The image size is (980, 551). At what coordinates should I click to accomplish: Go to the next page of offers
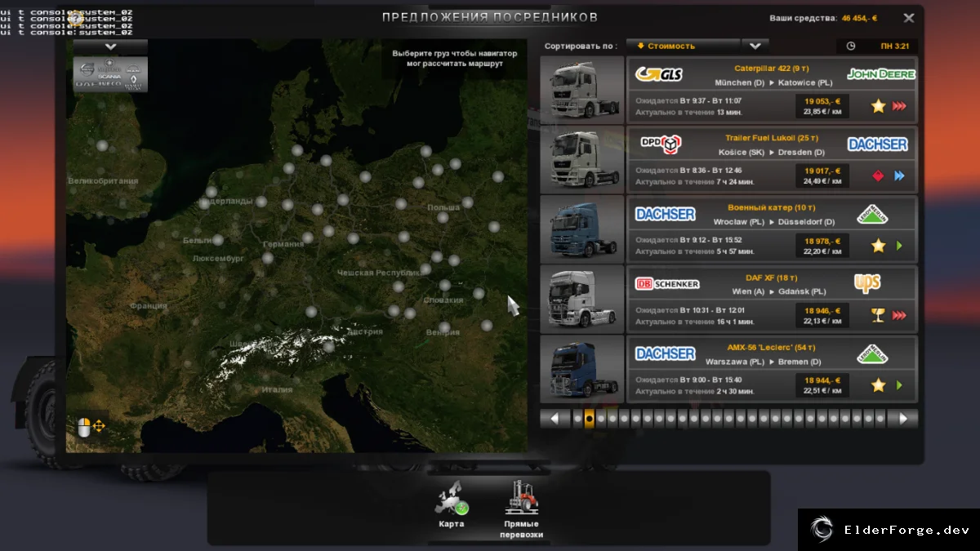[x=903, y=419]
